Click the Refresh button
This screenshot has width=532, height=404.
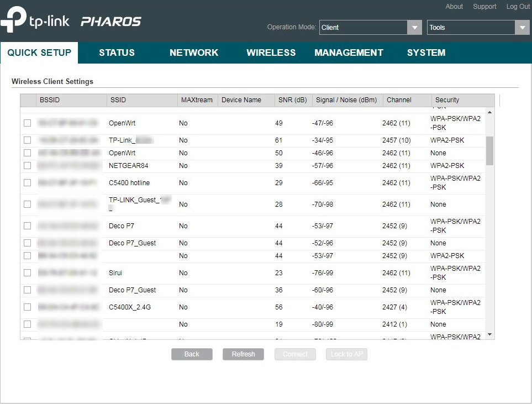pyautogui.click(x=243, y=354)
